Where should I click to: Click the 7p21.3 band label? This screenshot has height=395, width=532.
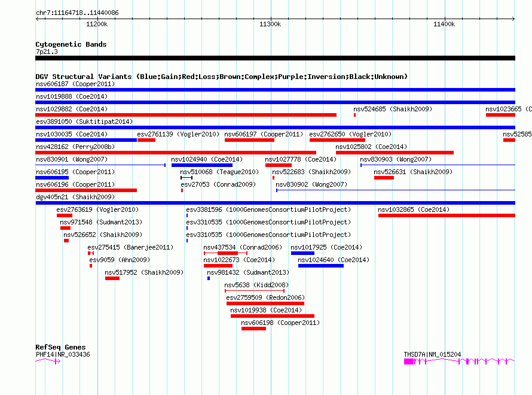[47, 51]
